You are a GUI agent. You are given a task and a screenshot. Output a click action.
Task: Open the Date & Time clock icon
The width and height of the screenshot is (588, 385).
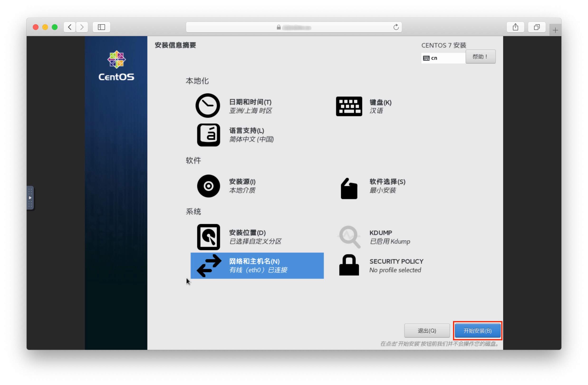(207, 106)
